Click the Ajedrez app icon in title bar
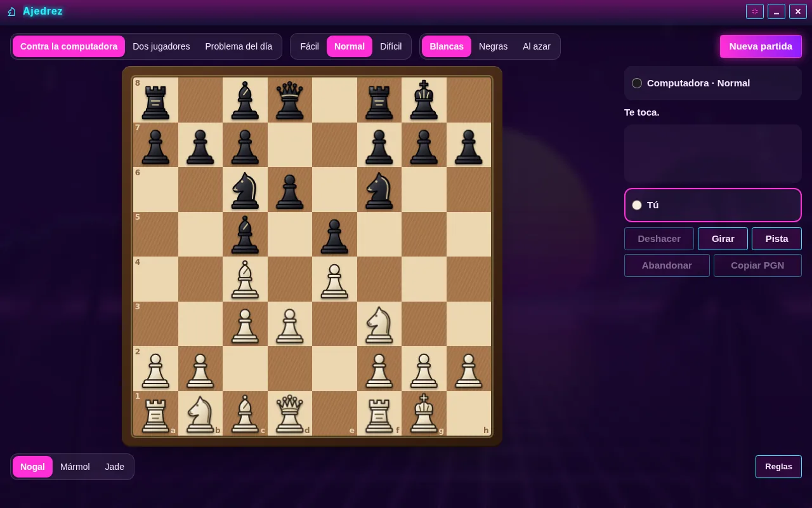Screen dimensions: 812x508 (11, 11)
